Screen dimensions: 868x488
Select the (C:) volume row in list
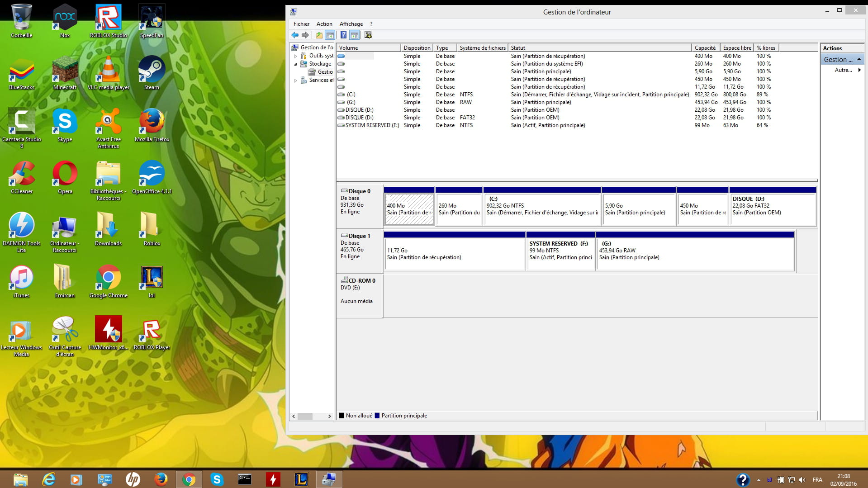click(x=577, y=95)
